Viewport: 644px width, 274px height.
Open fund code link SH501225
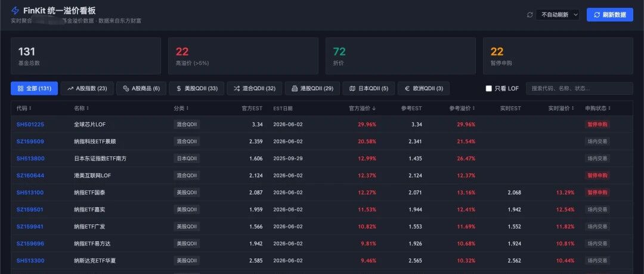(30, 124)
